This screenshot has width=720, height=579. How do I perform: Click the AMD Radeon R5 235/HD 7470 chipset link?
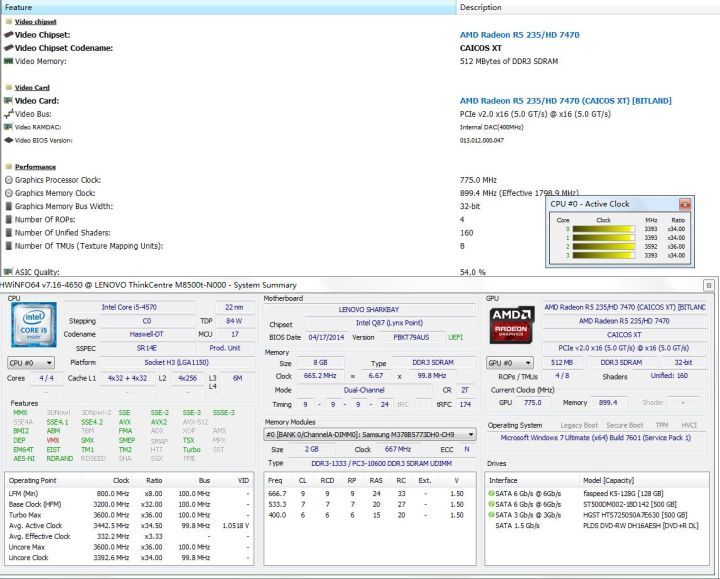point(519,34)
